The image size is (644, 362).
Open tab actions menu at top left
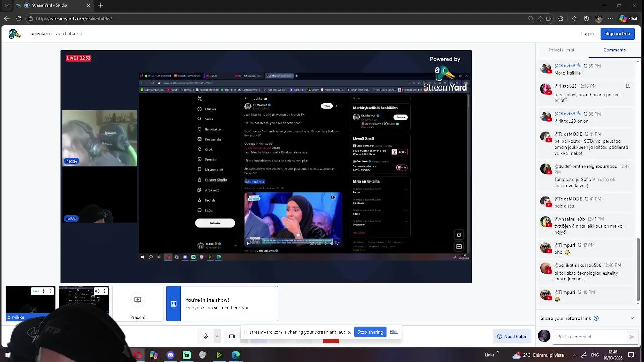point(7,5)
